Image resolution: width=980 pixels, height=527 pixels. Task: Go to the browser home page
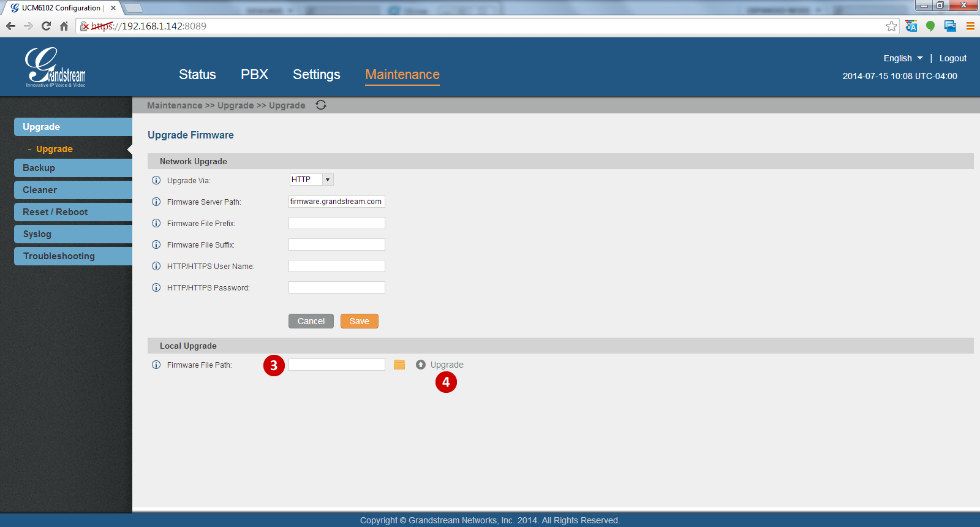point(64,26)
